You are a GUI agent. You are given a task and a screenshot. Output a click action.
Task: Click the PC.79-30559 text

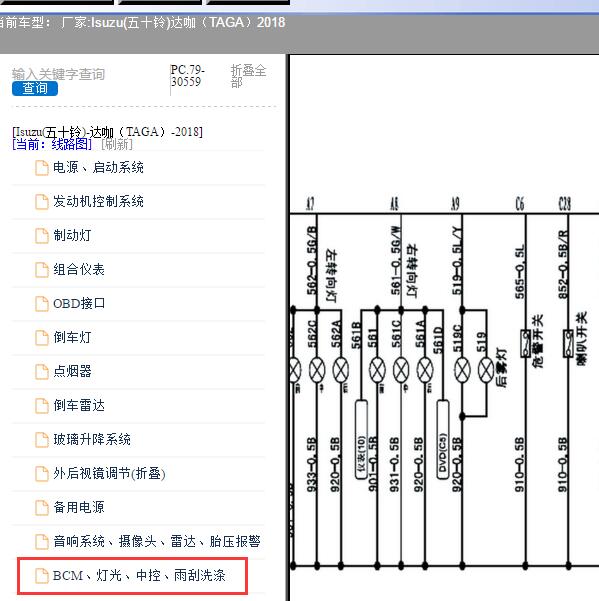click(x=187, y=76)
